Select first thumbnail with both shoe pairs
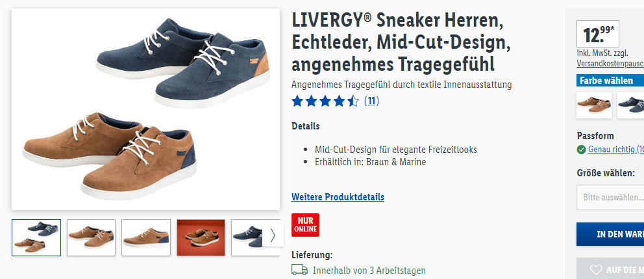The image size is (644, 279). point(36,238)
